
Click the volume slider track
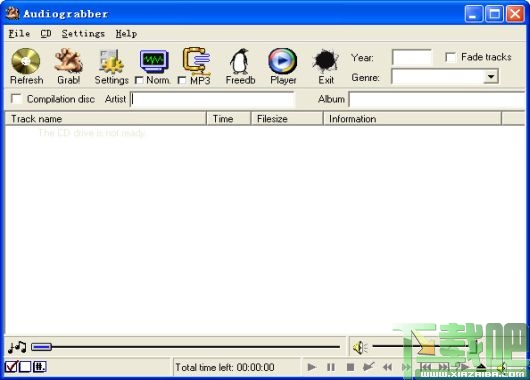pos(424,346)
